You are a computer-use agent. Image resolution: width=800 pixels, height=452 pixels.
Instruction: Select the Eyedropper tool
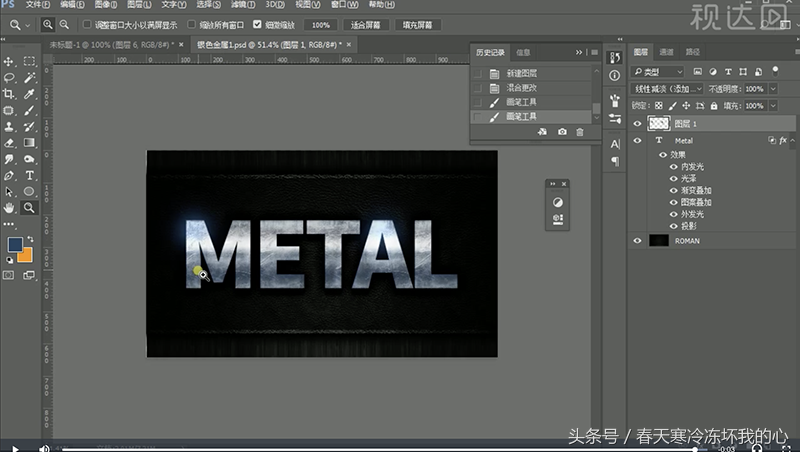click(30, 94)
